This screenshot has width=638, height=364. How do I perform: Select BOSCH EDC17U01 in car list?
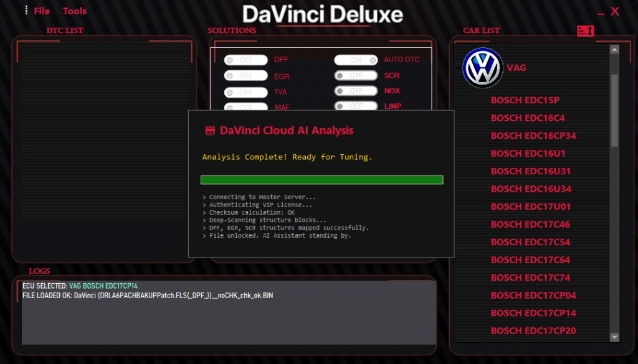531,207
